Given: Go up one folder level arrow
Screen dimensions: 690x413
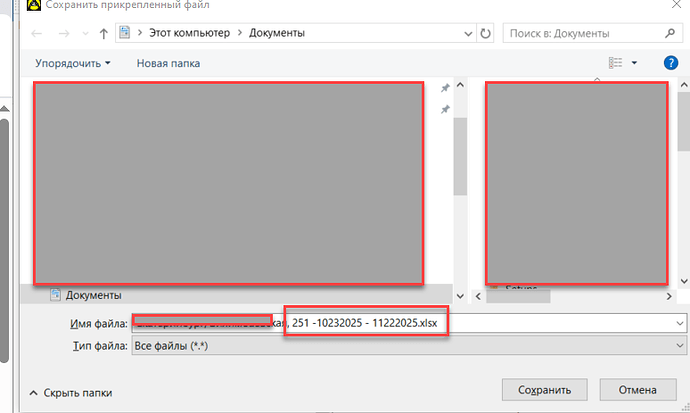Looking at the screenshot, I should pos(103,33).
